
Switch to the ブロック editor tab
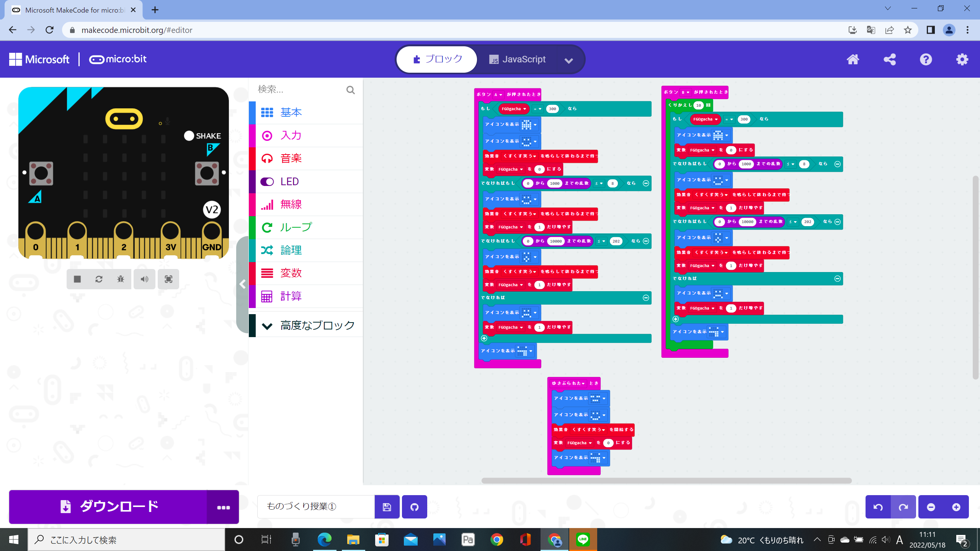coord(437,59)
